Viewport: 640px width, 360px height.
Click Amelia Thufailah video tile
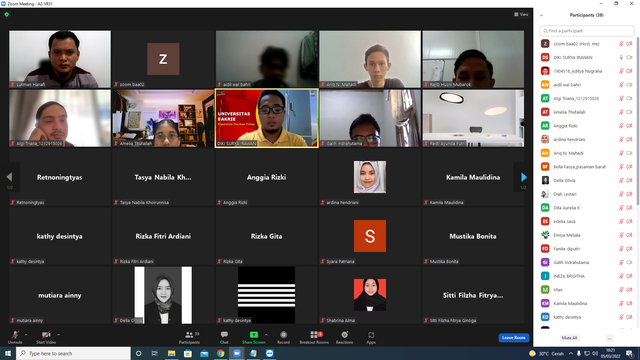coord(163,118)
